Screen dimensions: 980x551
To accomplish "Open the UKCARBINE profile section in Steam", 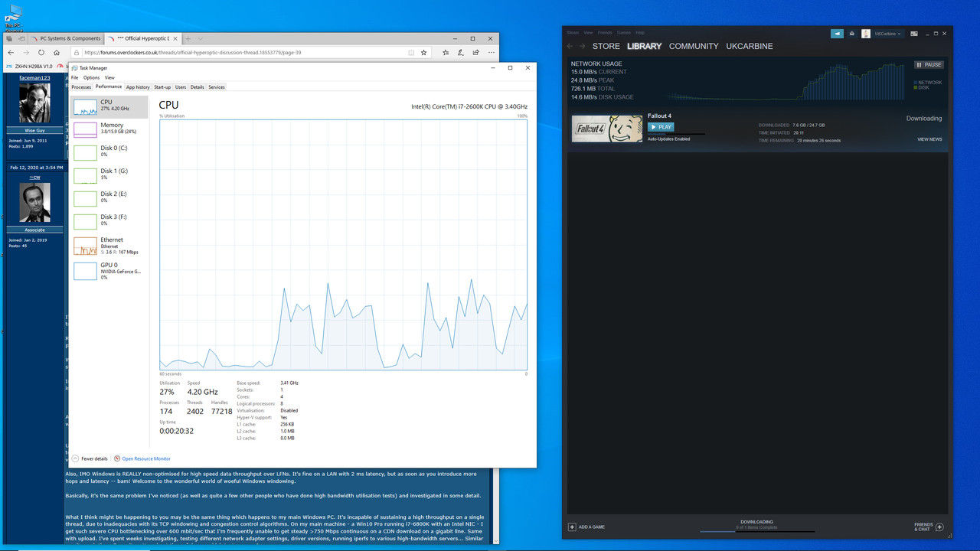I will [750, 47].
